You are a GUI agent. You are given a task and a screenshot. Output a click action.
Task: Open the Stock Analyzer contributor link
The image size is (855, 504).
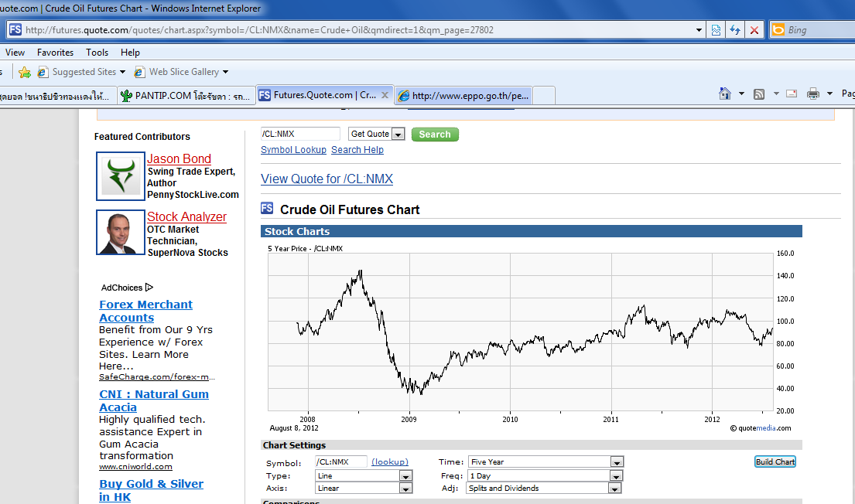coord(186,217)
